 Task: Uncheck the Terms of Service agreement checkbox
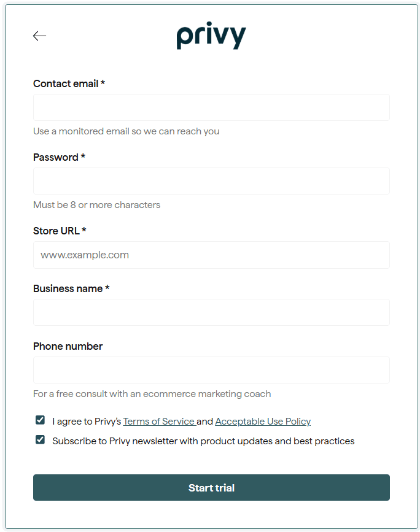tap(40, 420)
